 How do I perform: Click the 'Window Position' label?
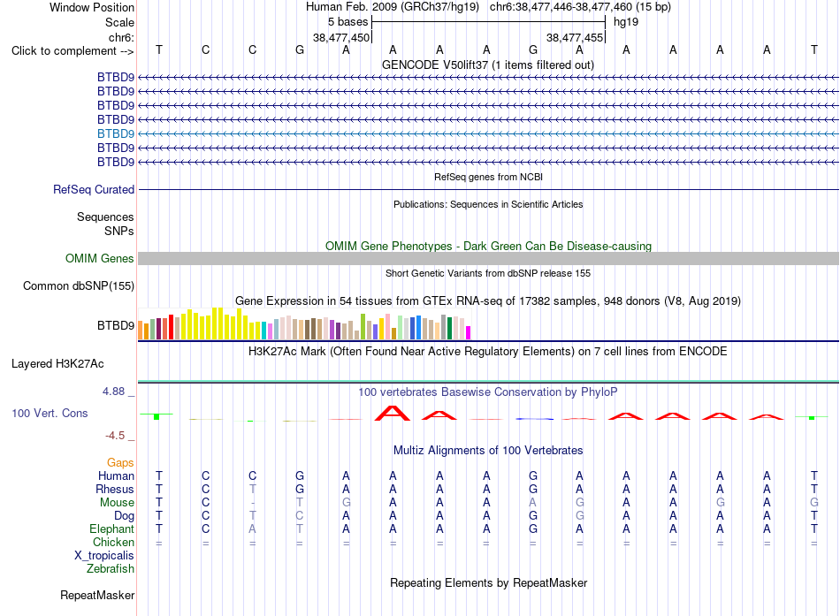tap(92, 7)
